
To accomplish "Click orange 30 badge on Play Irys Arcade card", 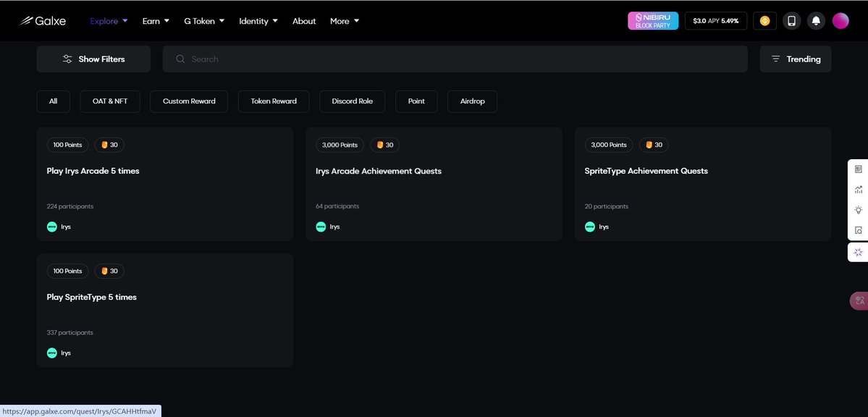I will point(109,145).
